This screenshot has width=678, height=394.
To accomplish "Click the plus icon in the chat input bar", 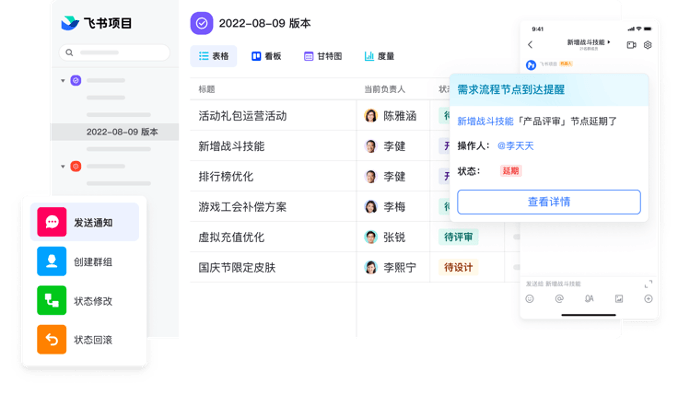I will coord(648,299).
